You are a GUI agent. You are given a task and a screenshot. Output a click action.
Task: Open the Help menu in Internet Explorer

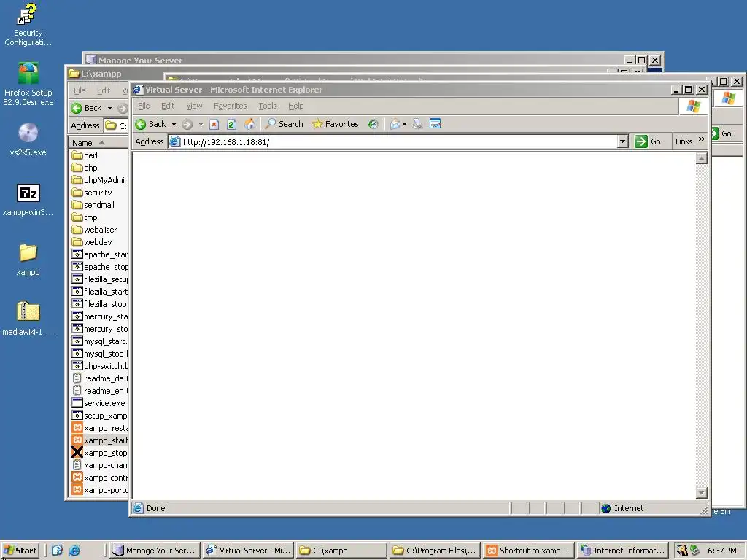[295, 106]
